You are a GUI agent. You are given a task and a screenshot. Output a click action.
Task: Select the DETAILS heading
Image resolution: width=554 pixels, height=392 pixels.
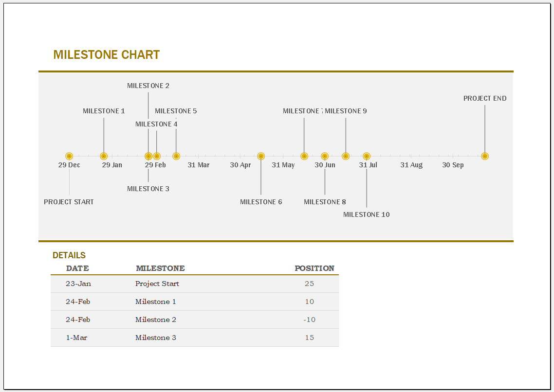(69, 255)
